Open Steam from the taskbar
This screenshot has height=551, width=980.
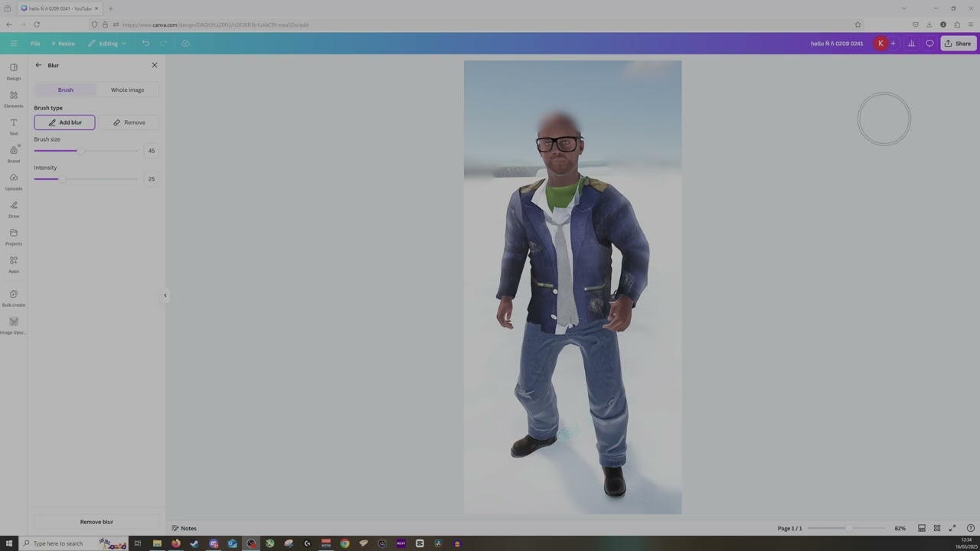tap(194, 543)
